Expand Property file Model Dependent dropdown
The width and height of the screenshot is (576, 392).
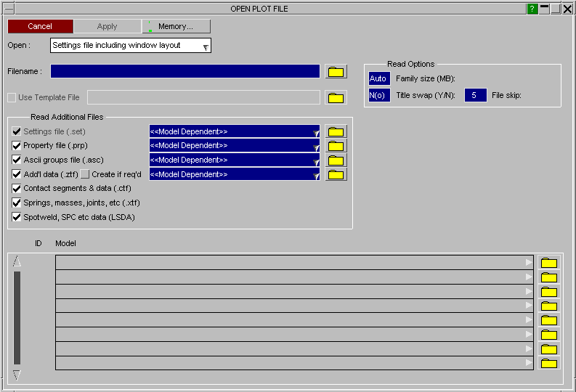click(316, 147)
